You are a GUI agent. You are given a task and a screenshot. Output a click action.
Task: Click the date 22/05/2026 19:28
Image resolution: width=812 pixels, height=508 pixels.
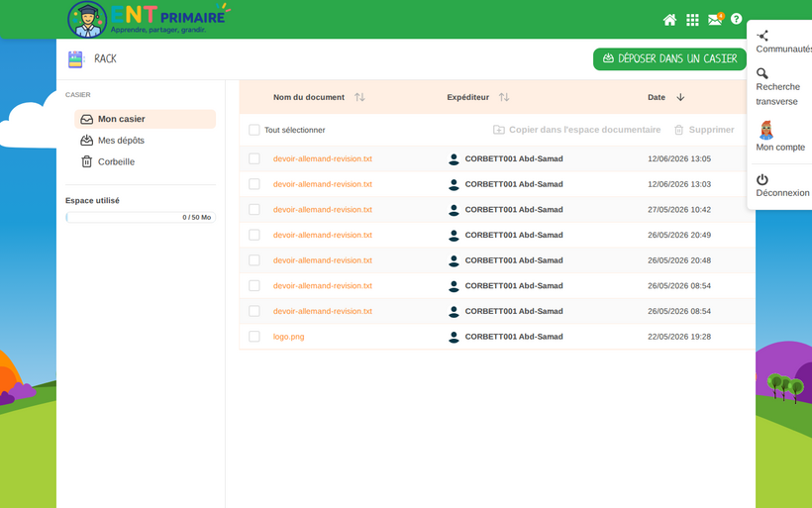click(679, 337)
